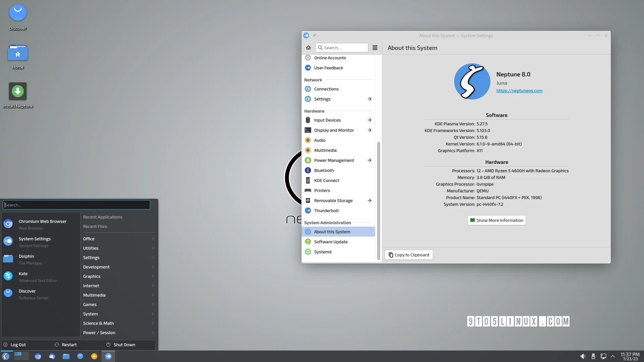This screenshot has width=644, height=362.
Task: Toggle mute via the volume tray icon
Action: click(x=583, y=356)
